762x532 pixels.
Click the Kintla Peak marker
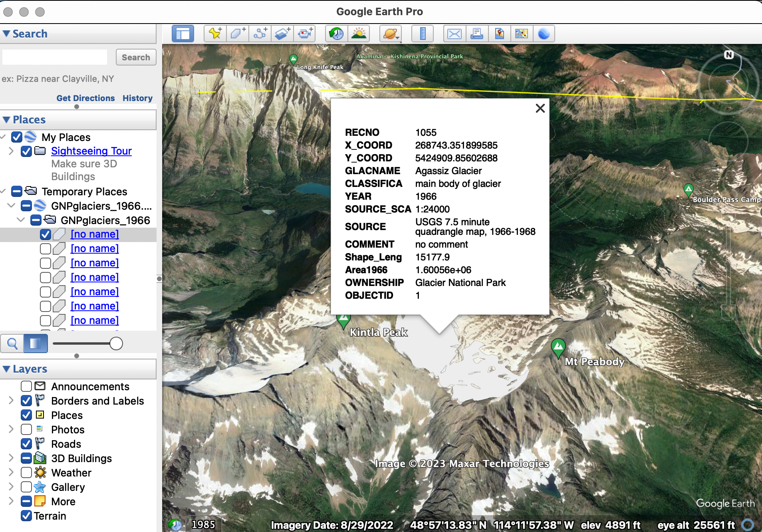(343, 320)
